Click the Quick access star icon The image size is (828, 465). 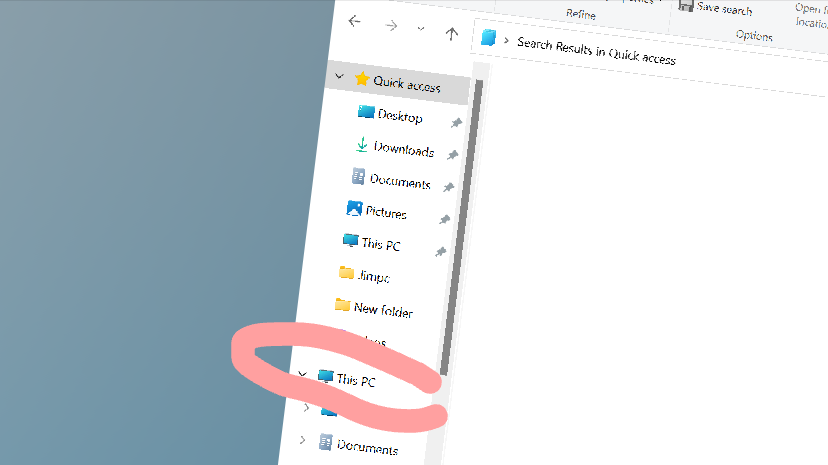[362, 79]
